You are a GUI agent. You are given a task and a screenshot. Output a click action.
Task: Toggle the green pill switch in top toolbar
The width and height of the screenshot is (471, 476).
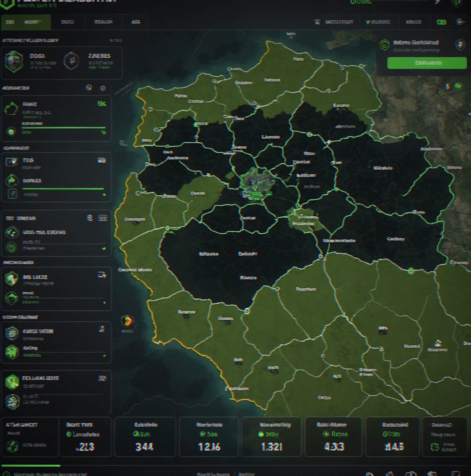(x=441, y=22)
